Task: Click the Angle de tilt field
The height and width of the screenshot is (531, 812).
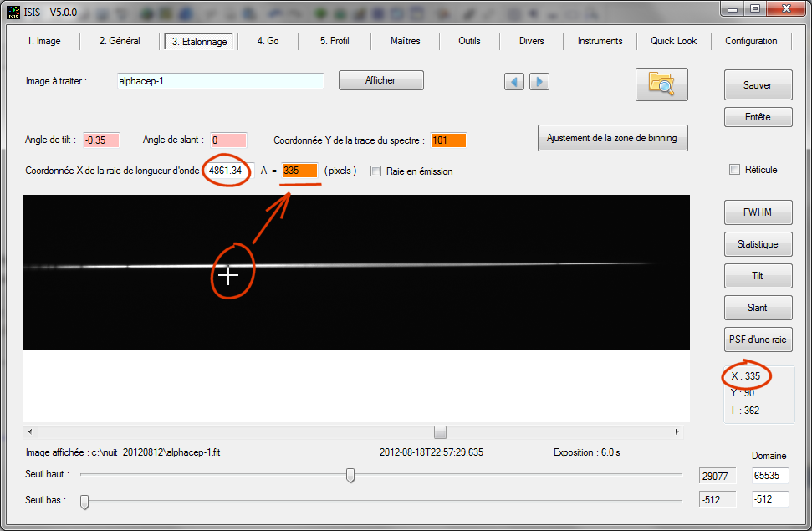Action: coord(101,140)
